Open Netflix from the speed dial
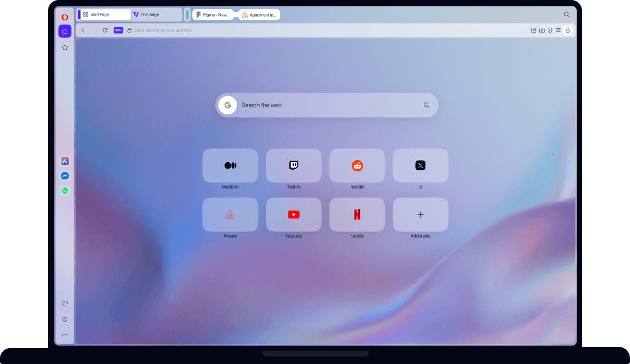 [357, 215]
